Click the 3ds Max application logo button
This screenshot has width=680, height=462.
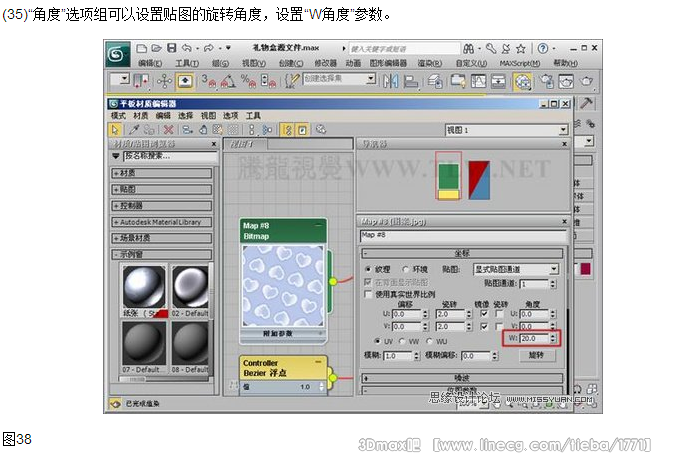pos(118,54)
